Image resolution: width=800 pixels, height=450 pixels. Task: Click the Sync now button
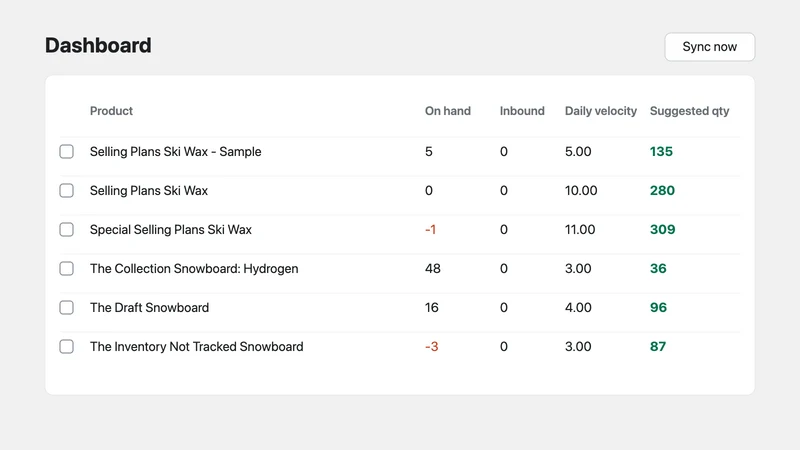click(710, 47)
